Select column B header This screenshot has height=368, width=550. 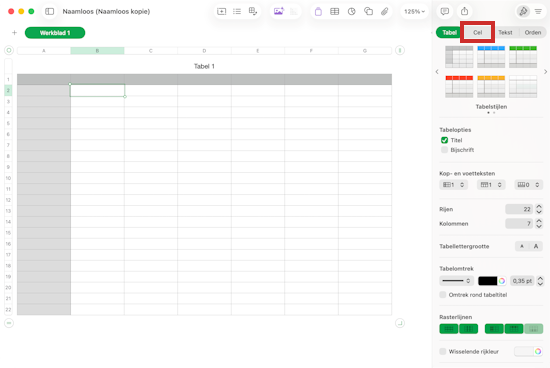(97, 51)
